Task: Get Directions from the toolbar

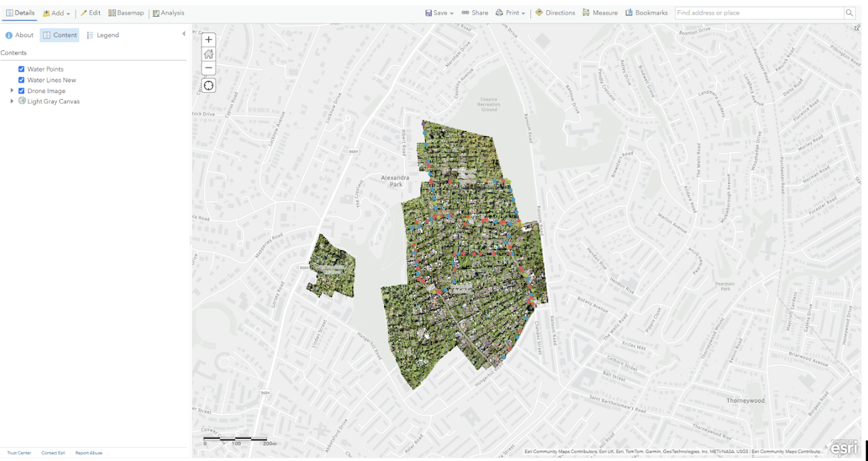Action: tap(555, 13)
